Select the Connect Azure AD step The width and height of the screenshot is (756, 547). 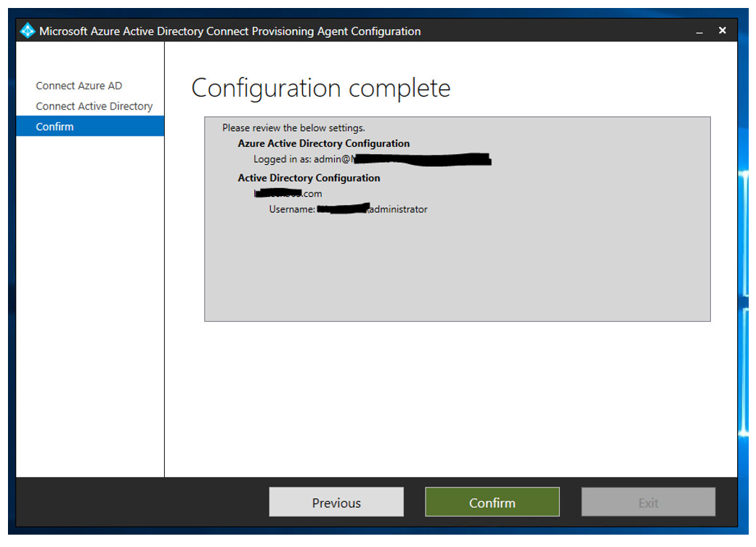pos(78,86)
